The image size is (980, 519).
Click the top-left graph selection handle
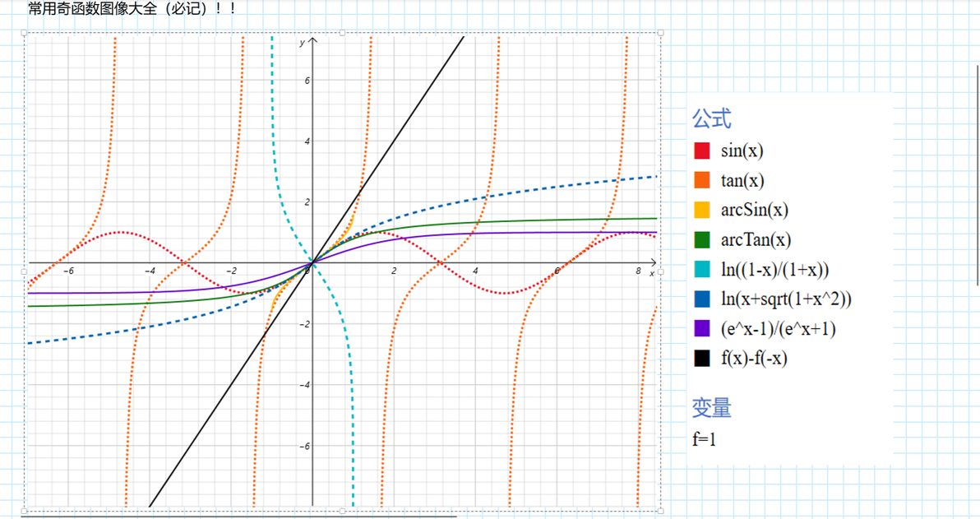click(x=25, y=33)
